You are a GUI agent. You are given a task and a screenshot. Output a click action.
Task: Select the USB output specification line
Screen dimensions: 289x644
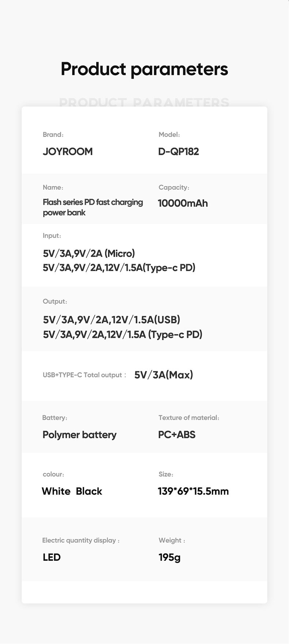pos(112,320)
